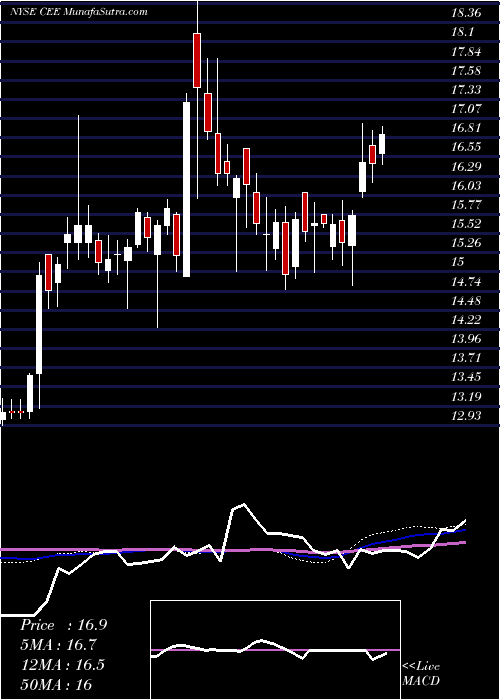Click the 15.26 price axis label
The width and height of the screenshot is (500, 700).
point(466,242)
